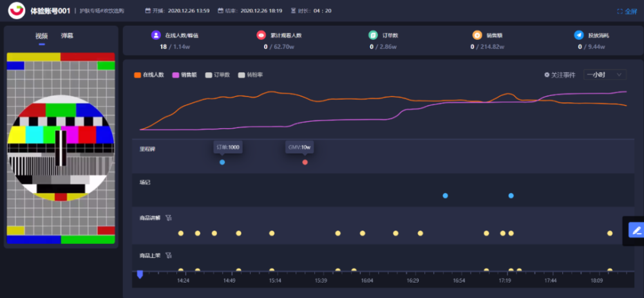Toggle the gray 订单数 legend series
This screenshot has width=644, height=298.
tap(218, 75)
